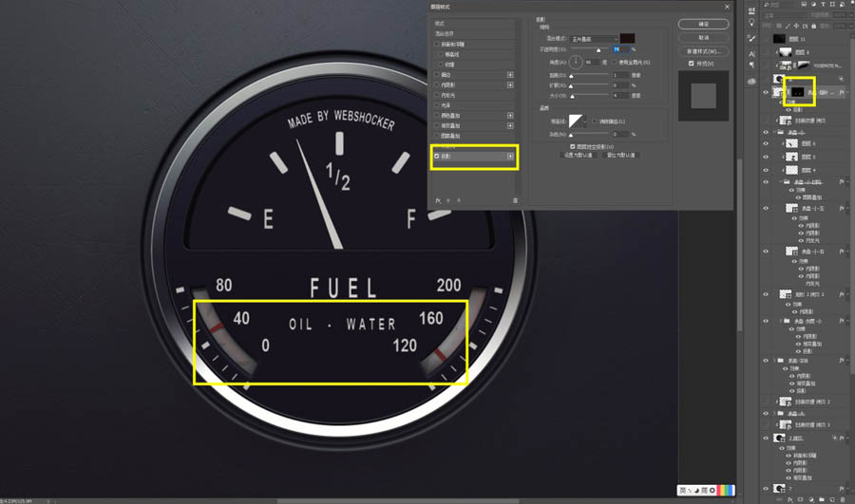Select Bevel & Emboss in the styles list

tap(454, 44)
